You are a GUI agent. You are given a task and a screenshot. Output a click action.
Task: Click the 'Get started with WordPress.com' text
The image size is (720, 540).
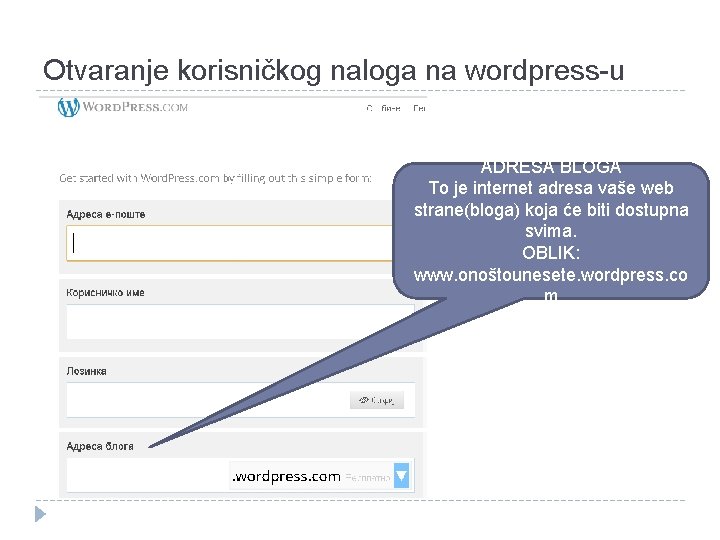point(215,178)
